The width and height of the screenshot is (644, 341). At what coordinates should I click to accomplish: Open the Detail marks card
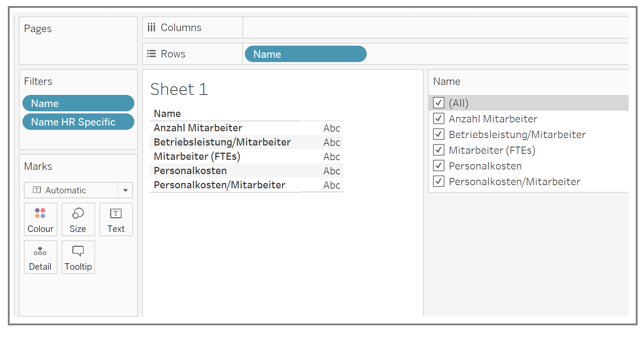40,257
